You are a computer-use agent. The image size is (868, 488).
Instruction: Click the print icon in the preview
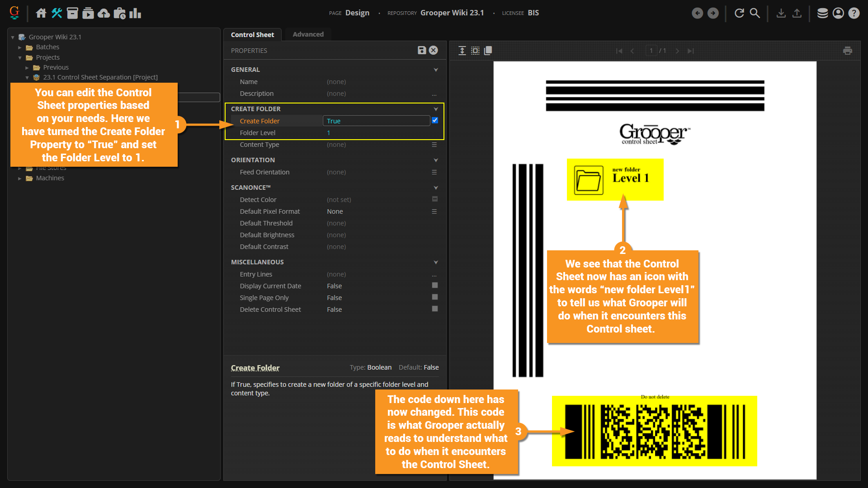(848, 51)
